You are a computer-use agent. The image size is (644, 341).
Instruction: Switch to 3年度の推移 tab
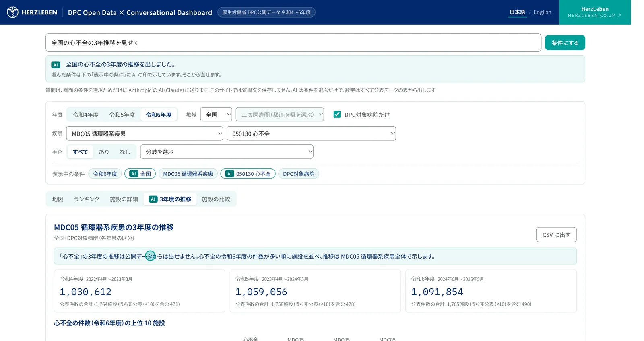click(170, 199)
